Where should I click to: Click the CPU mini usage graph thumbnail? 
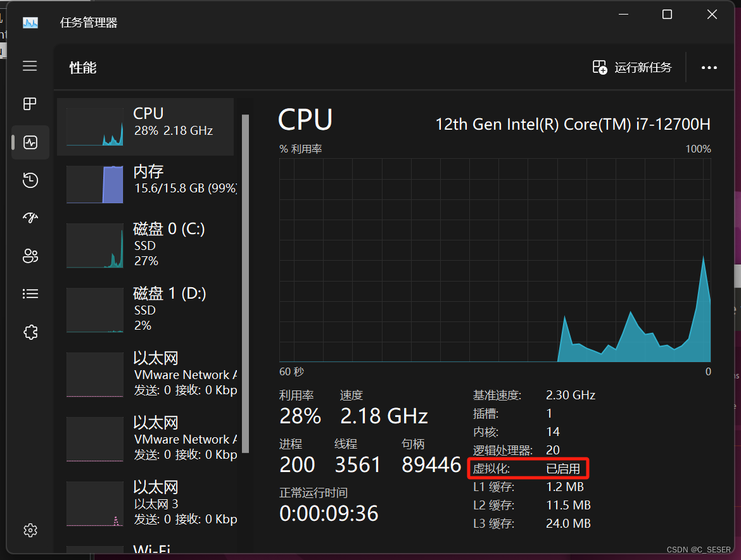(95, 127)
